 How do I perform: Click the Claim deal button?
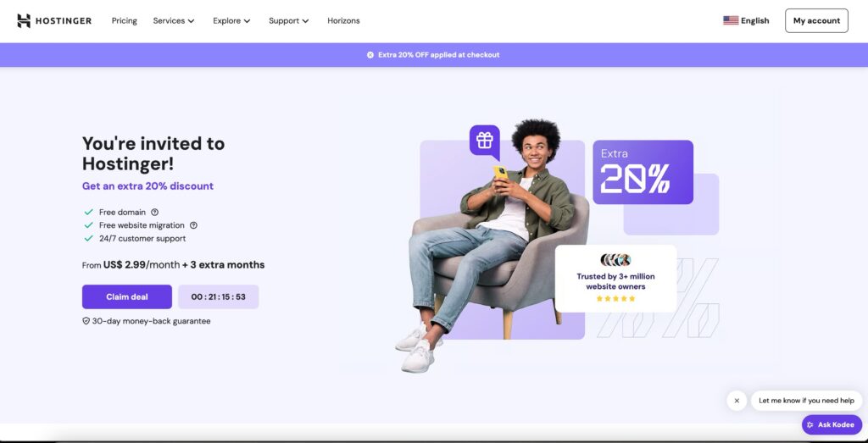[127, 297]
